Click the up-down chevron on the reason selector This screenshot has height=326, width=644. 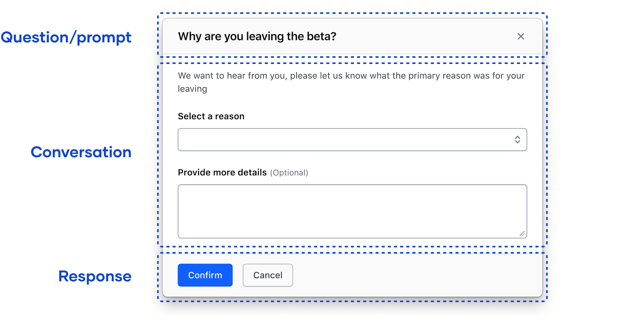[x=517, y=139]
